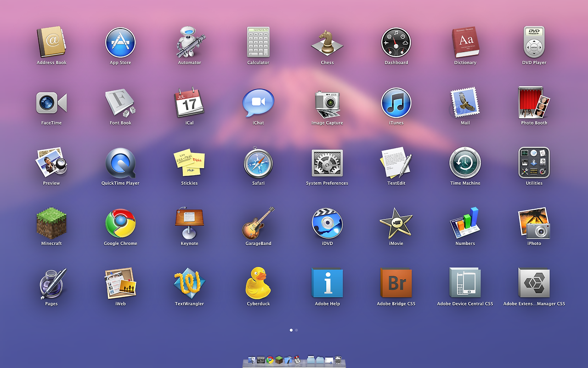The width and height of the screenshot is (588, 368).
Task: Launch iChat
Action: click(x=258, y=103)
